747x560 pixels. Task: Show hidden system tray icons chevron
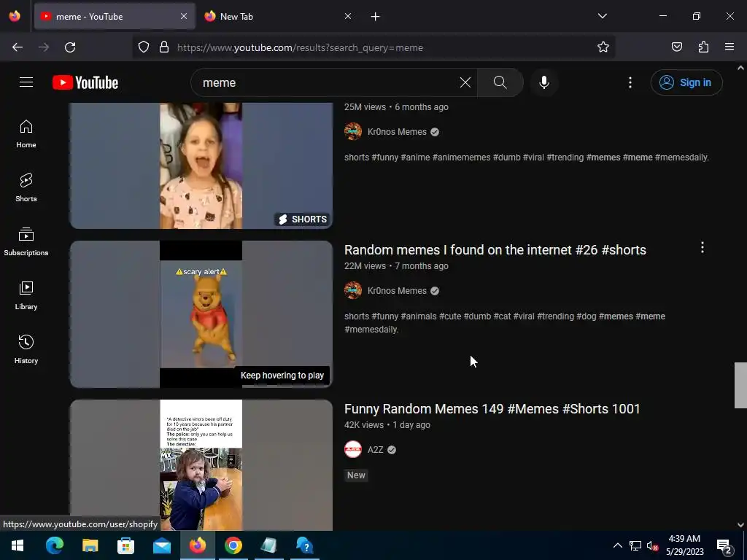point(617,545)
